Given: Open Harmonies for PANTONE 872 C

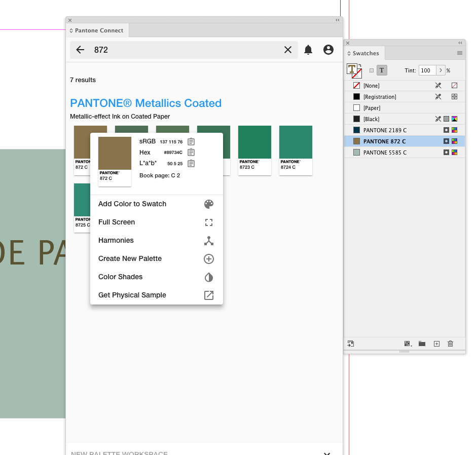Looking at the screenshot, I should tap(156, 240).
